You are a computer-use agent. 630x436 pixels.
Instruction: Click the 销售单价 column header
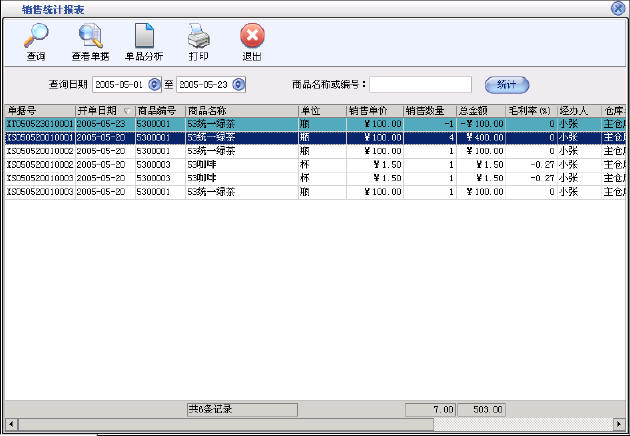[374, 110]
